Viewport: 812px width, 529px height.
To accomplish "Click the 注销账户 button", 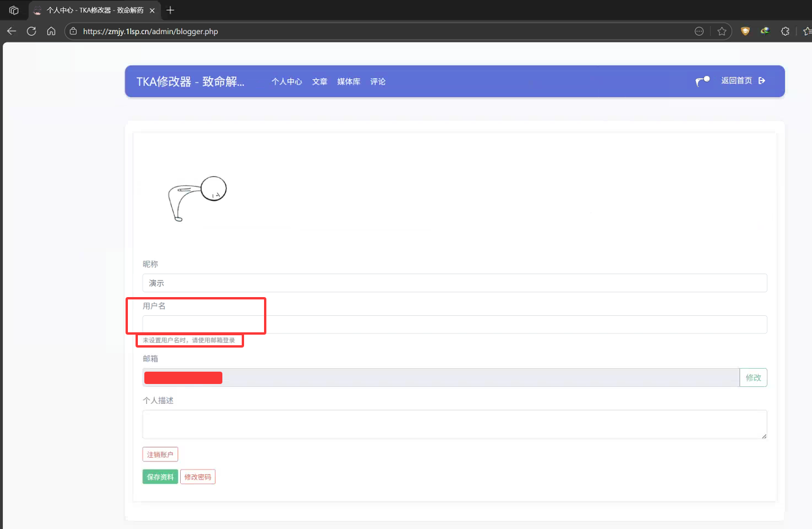I will coord(160,454).
